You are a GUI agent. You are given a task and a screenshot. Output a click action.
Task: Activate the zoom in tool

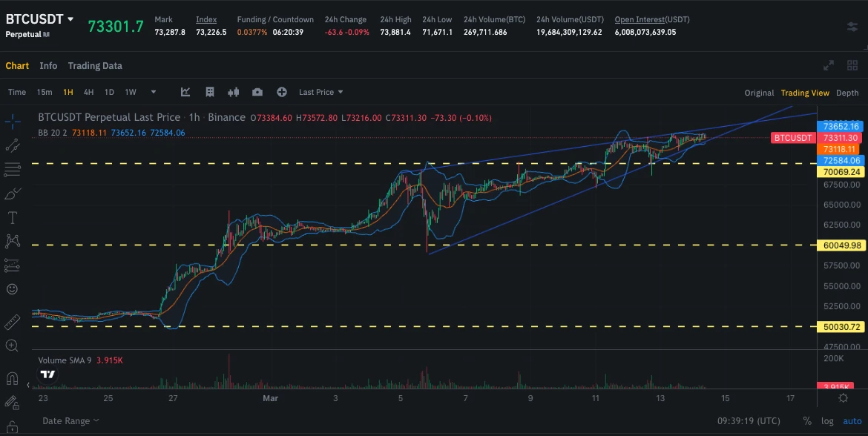pos(12,346)
